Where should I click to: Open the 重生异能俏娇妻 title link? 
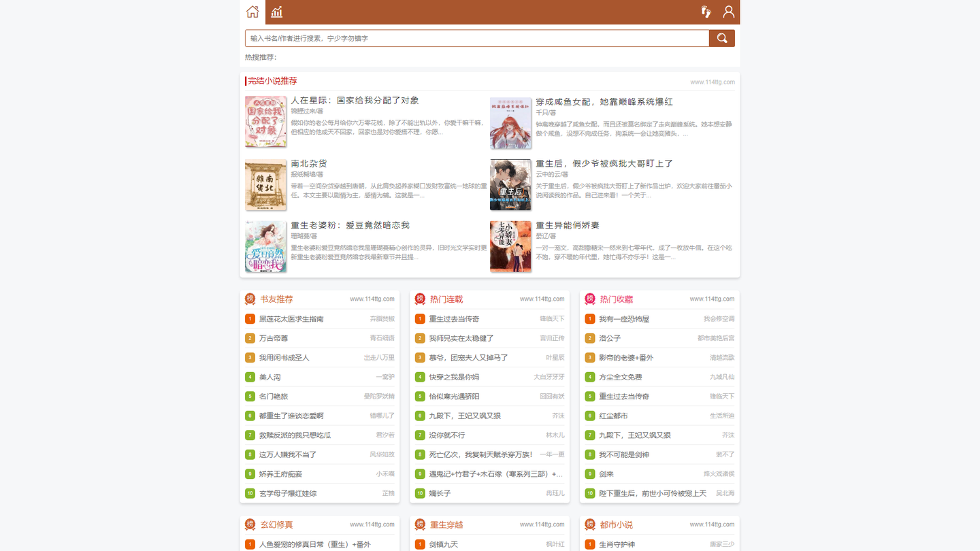tap(568, 225)
